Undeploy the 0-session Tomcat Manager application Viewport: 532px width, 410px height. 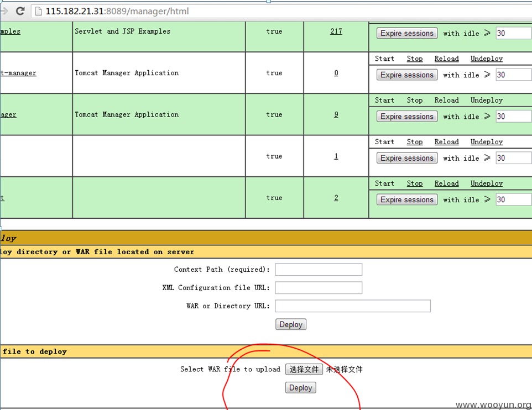[487, 59]
